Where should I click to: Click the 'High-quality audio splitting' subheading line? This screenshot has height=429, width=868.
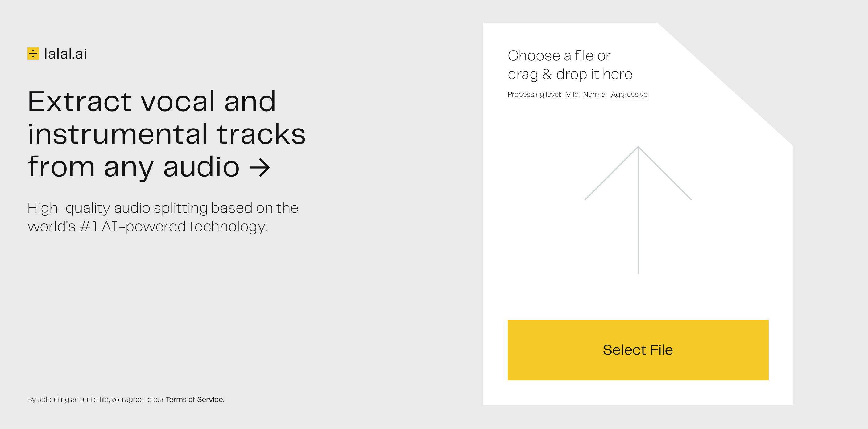(x=163, y=208)
